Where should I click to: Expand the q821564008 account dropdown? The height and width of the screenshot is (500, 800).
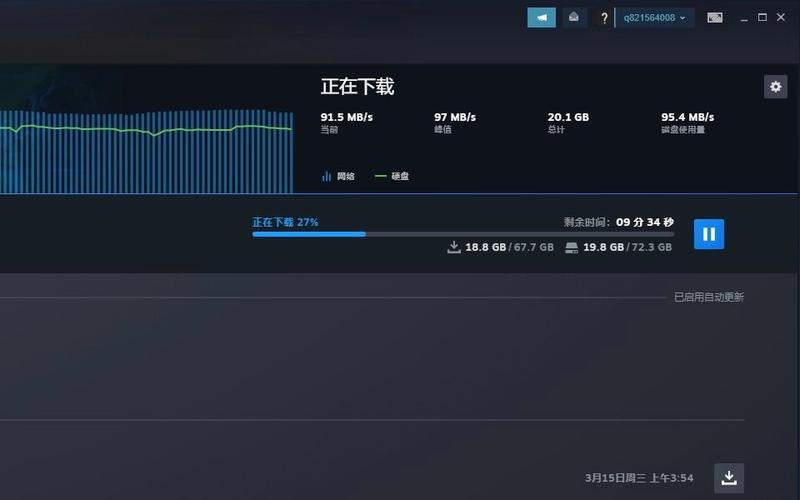655,18
